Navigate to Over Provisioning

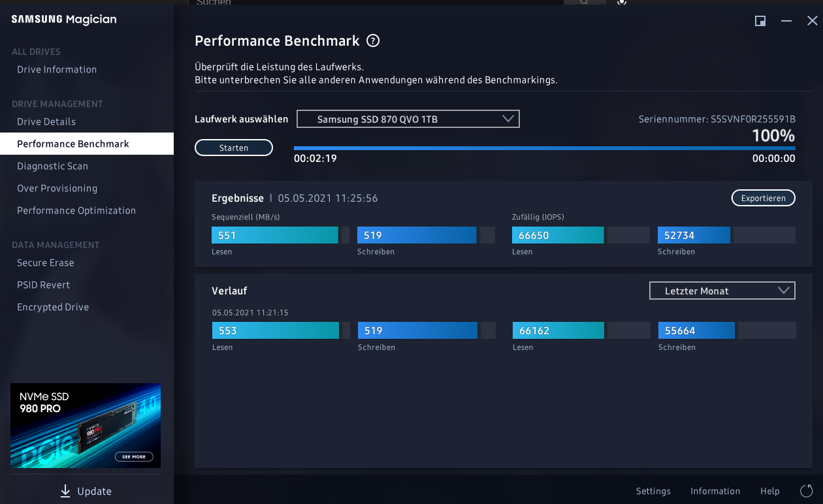pos(57,188)
